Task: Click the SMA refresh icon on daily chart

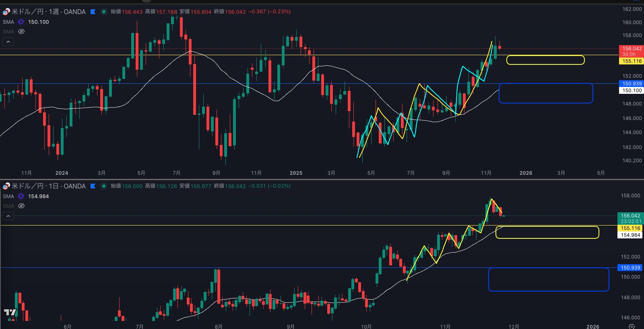Action: point(21,197)
